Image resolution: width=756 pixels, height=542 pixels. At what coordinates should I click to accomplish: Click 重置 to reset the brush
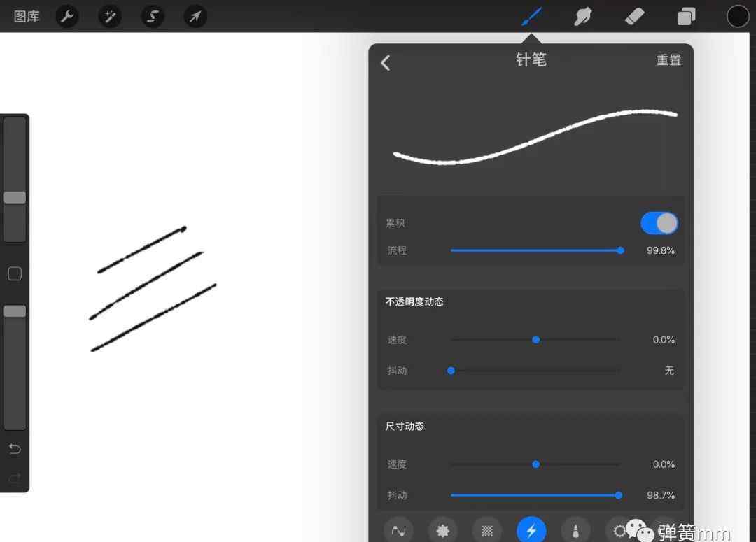[668, 60]
